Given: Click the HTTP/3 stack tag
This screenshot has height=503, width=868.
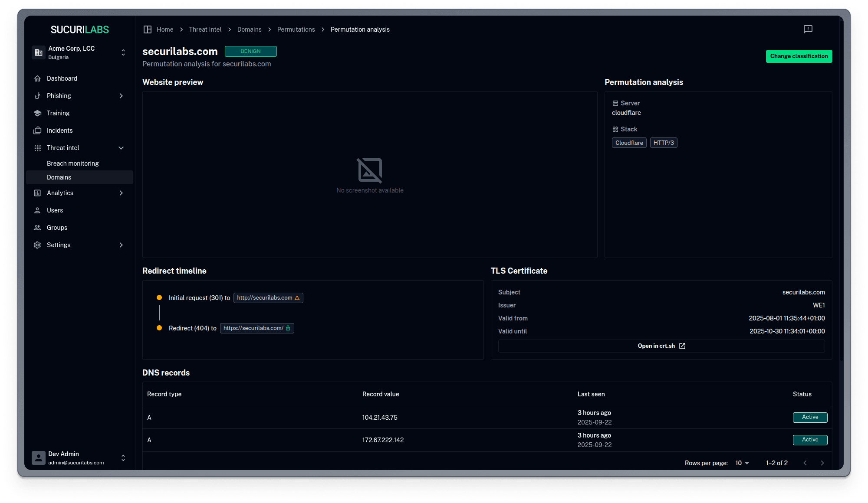Looking at the screenshot, I should tap(664, 143).
